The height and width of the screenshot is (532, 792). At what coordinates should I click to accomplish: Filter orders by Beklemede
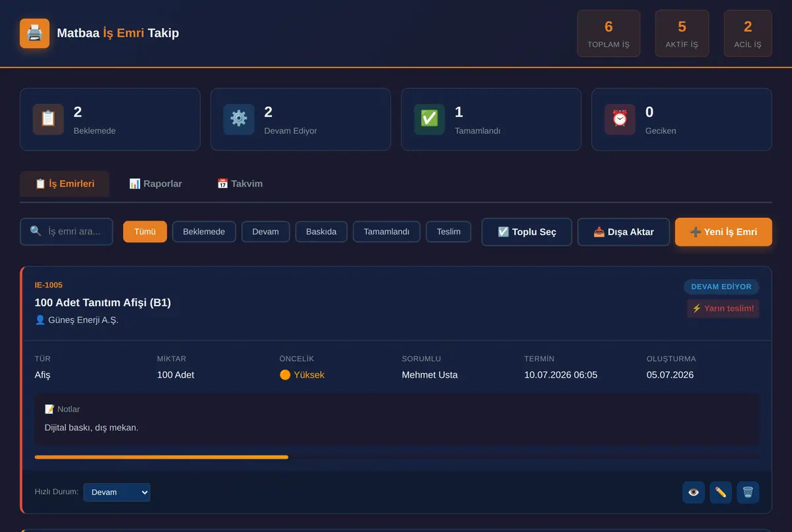pos(204,232)
